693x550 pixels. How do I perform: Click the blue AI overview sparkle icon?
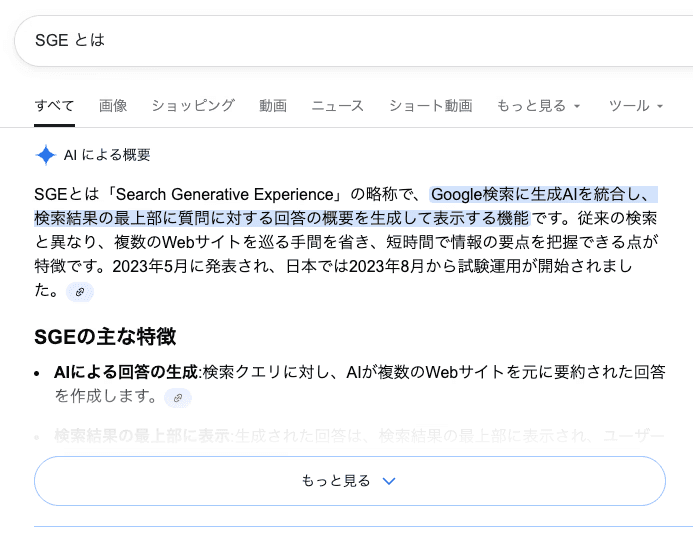pos(46,155)
